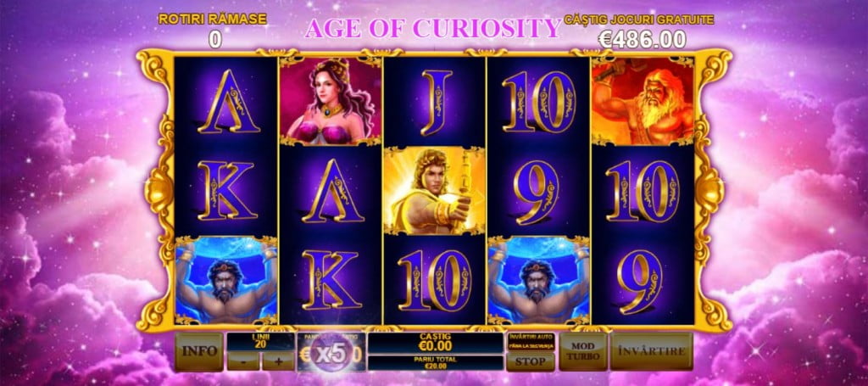Click the blue Atlas symbol on reel one
Viewport: 868px width, 386px height.
tap(226, 280)
